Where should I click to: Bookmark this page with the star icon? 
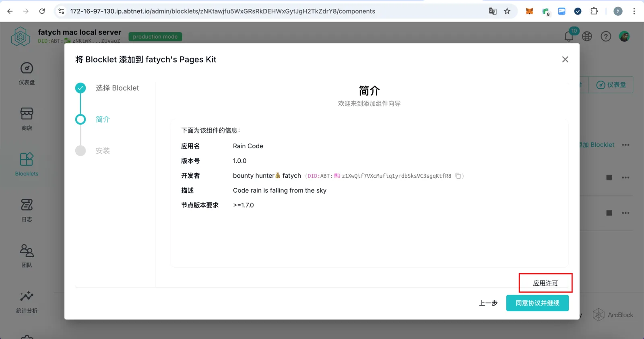pos(507,11)
